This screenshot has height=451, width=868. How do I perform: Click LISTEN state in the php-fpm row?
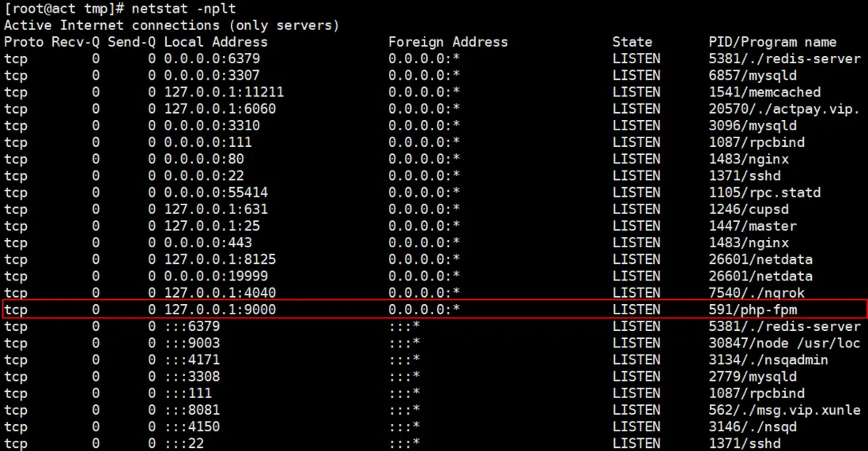[636, 310]
